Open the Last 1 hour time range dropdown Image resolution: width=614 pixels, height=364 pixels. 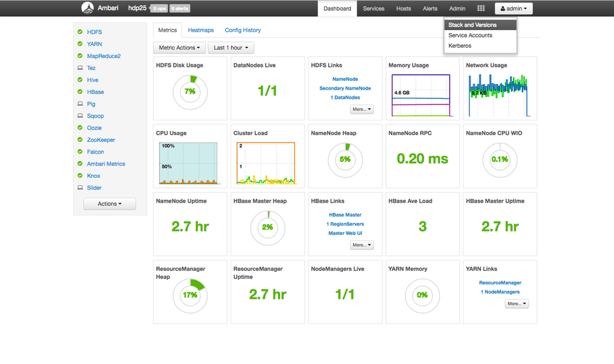(x=231, y=48)
